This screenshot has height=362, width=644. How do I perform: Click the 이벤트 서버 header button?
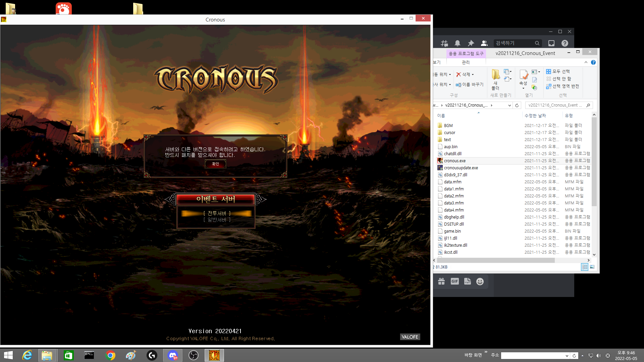(215, 199)
